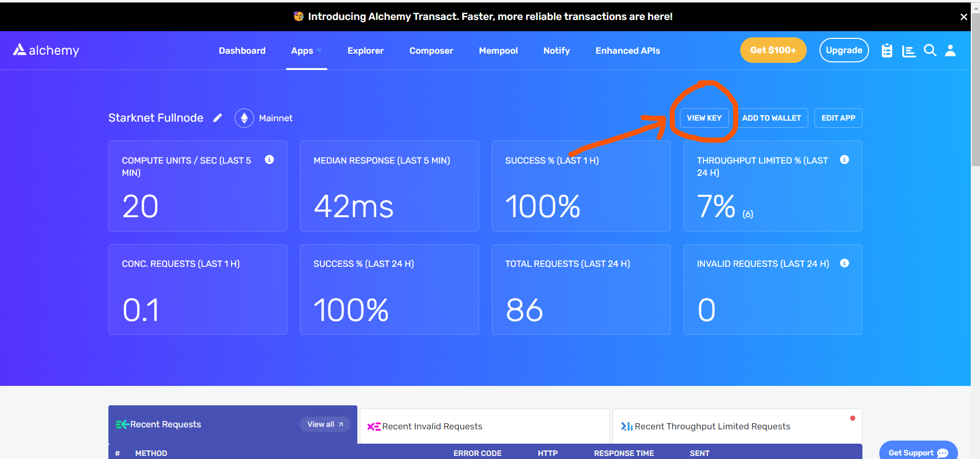Click the HTTP column header
This screenshot has width=980, height=459.
548,453
